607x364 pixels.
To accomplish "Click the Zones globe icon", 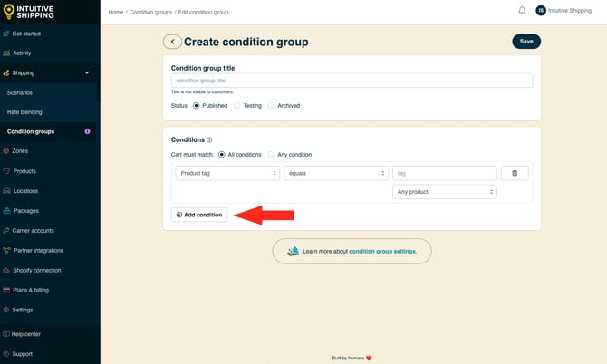I will 5,151.
